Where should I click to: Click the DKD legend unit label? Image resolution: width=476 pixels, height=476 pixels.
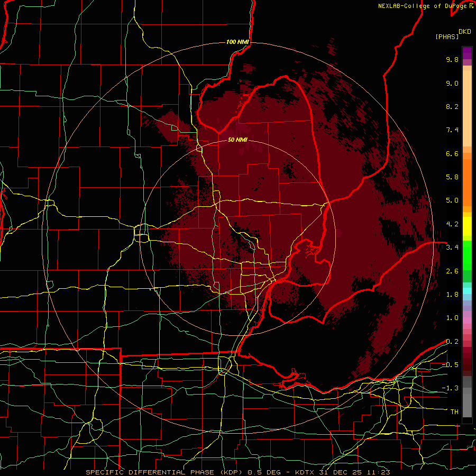click(465, 32)
